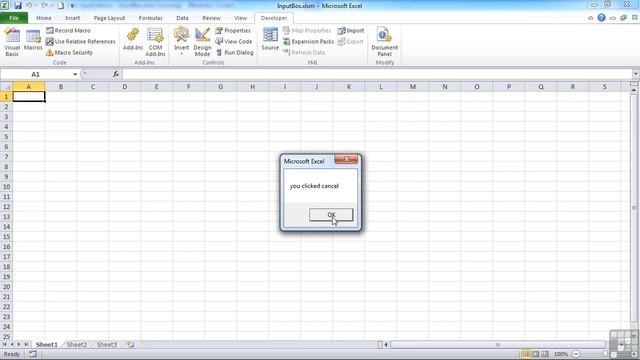
Task: Open the Add-Ins manager
Action: [133, 40]
